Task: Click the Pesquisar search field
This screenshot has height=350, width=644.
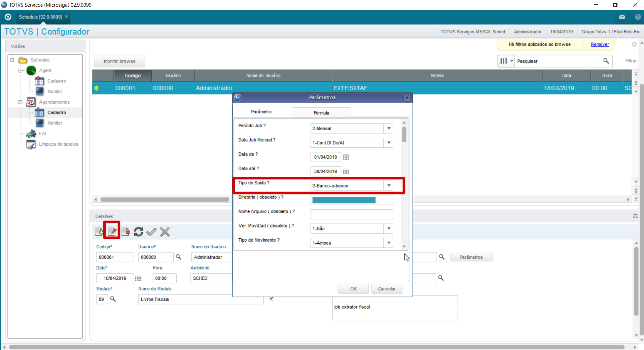Action: click(559, 61)
